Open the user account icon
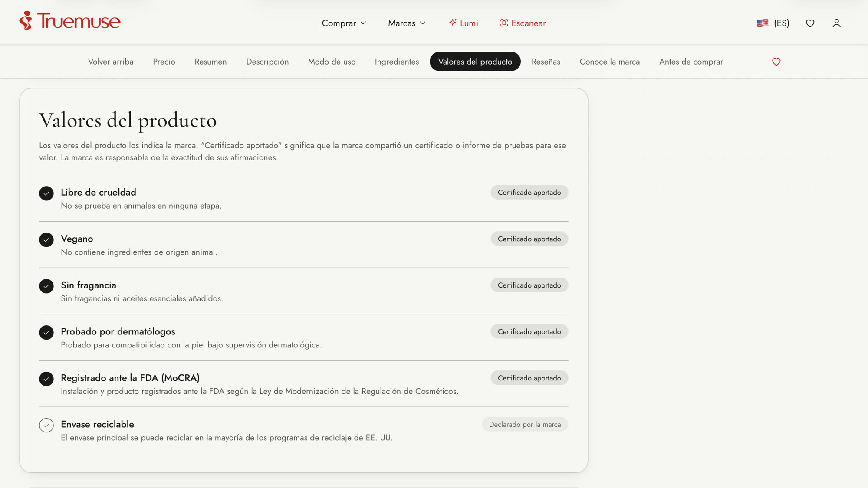 click(836, 23)
